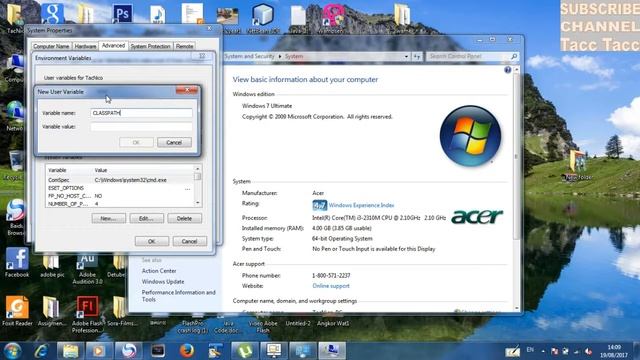Click the System window scrollbar up arrow
The image size is (640, 360).
(517, 70)
